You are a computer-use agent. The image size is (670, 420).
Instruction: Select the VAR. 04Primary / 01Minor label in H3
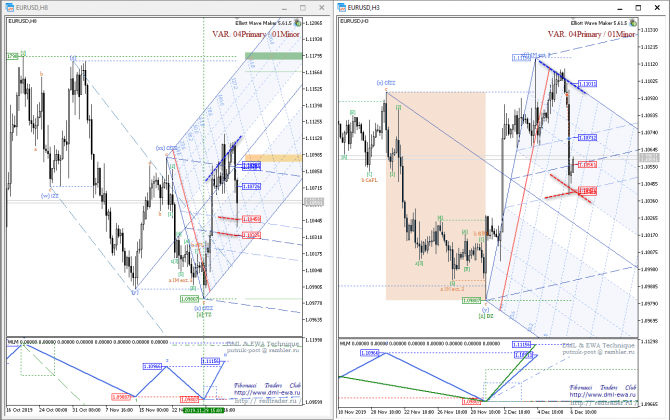[x=591, y=34]
